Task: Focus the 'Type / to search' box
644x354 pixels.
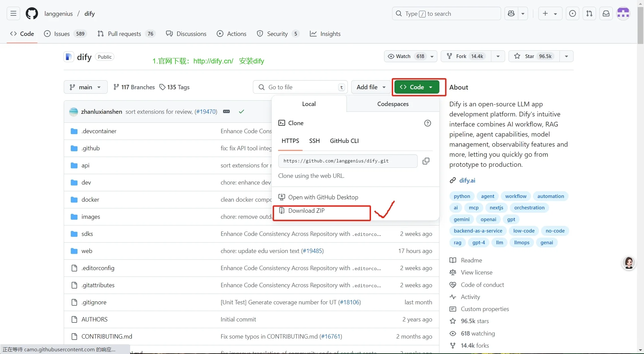Action: pos(446,13)
